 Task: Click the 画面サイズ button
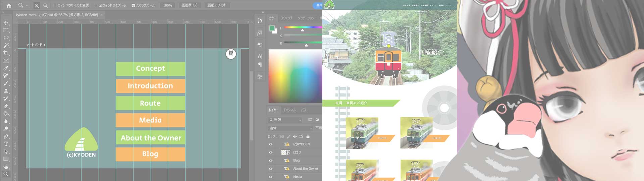(189, 5)
